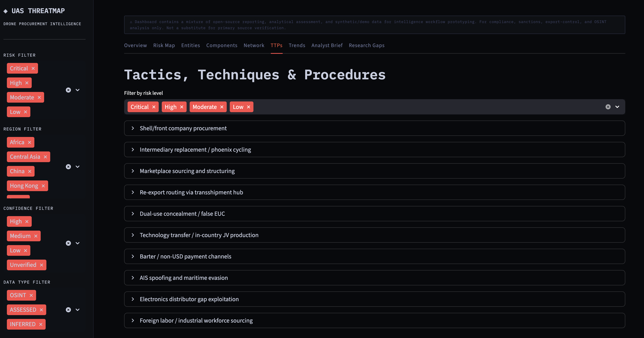The width and height of the screenshot is (644, 338).
Task: Remove Medium tag from Confidence Filter
Action: [36, 236]
